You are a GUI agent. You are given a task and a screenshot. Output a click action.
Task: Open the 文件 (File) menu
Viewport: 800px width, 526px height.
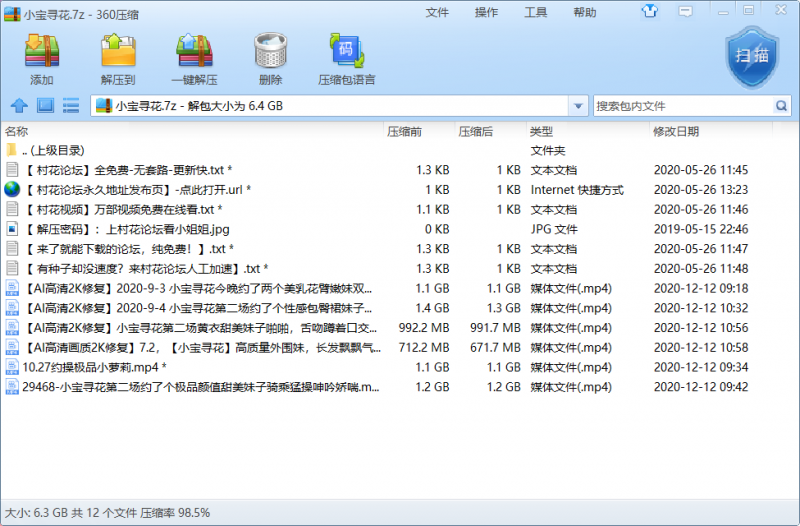pos(437,12)
